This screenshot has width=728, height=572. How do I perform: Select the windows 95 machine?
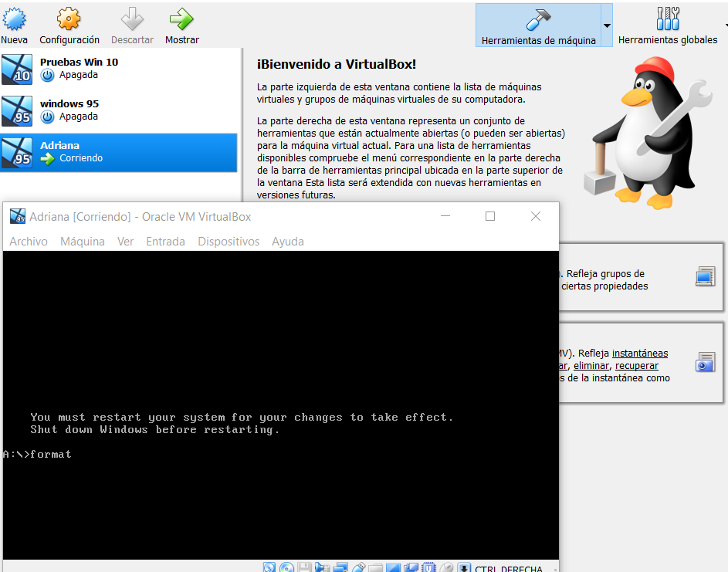118,110
